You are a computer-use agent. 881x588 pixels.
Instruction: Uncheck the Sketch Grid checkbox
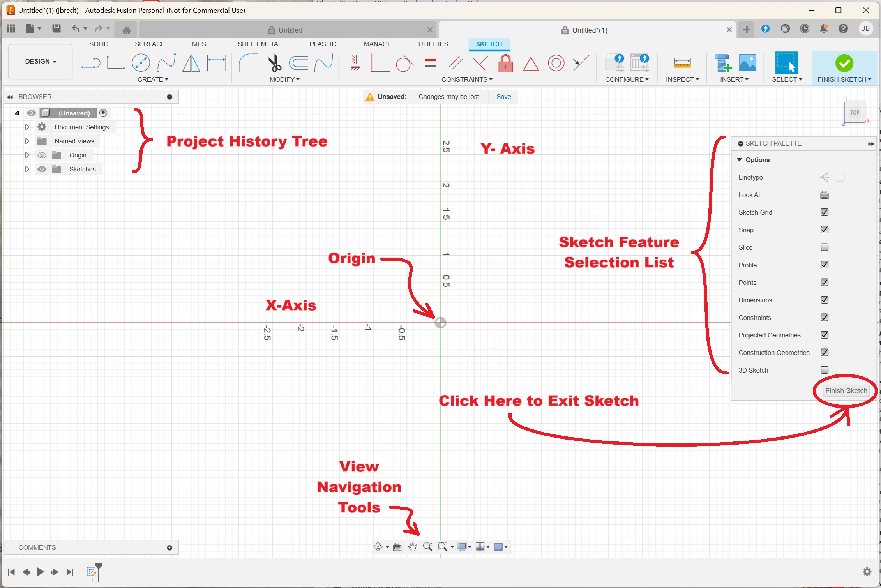click(824, 212)
